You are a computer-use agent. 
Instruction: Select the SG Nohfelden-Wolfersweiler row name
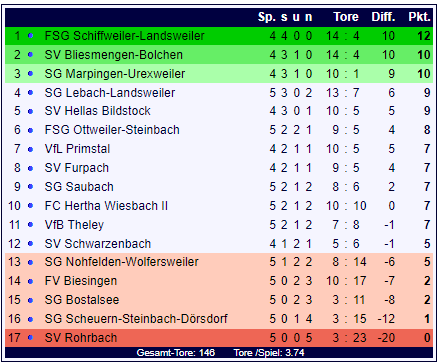point(121,262)
